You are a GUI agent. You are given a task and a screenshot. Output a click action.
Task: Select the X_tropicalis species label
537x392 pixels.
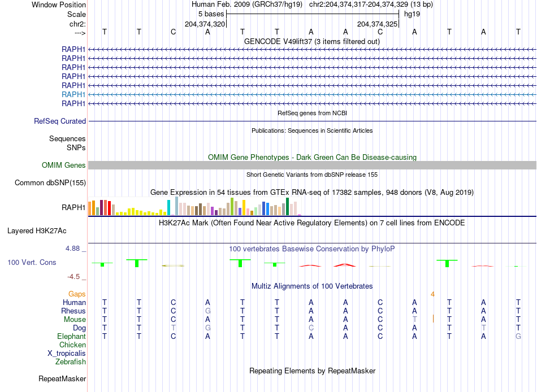tap(67, 354)
